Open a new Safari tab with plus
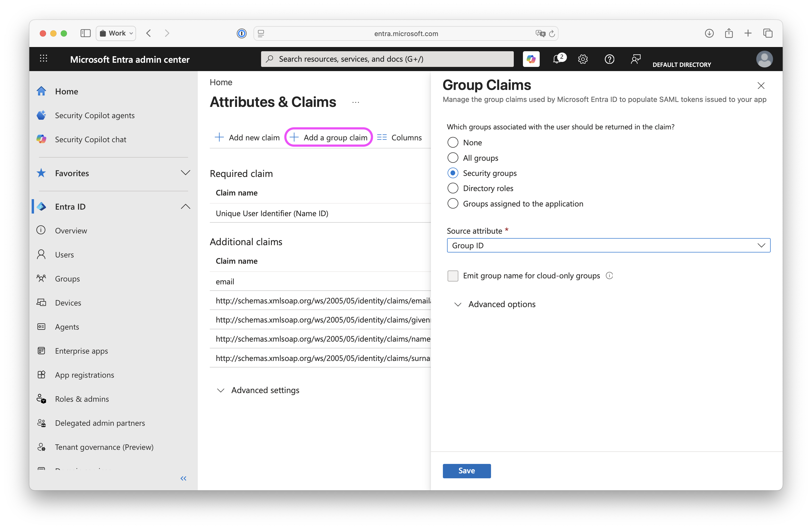This screenshot has height=529, width=812. (x=748, y=33)
